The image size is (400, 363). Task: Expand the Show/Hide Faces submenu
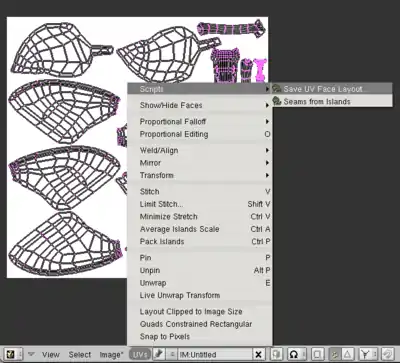pyautogui.click(x=200, y=105)
